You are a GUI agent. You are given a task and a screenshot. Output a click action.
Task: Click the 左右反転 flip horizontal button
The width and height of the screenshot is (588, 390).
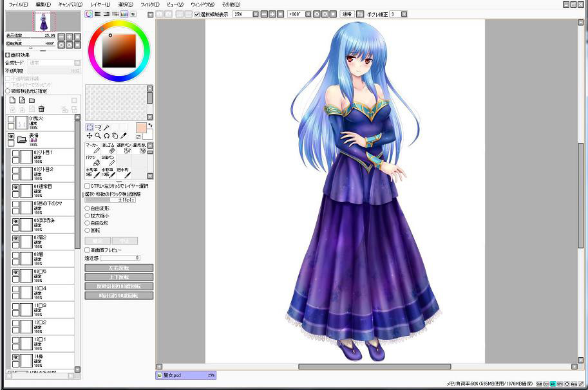(119, 268)
